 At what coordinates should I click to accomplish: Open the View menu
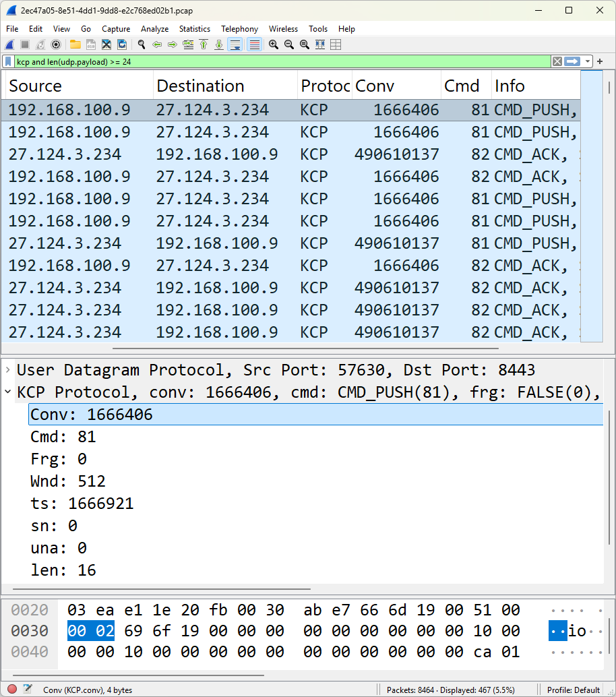(61, 29)
